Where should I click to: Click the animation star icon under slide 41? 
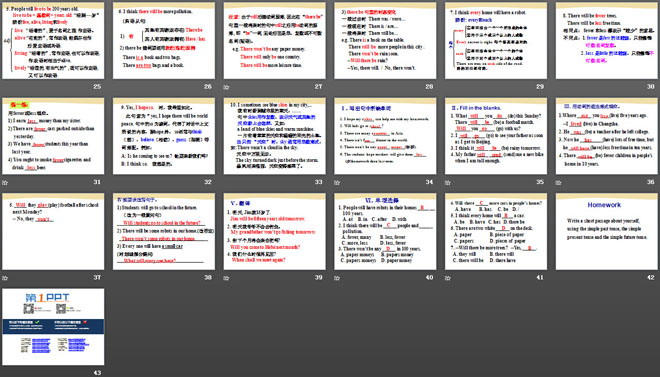tap(448, 278)
